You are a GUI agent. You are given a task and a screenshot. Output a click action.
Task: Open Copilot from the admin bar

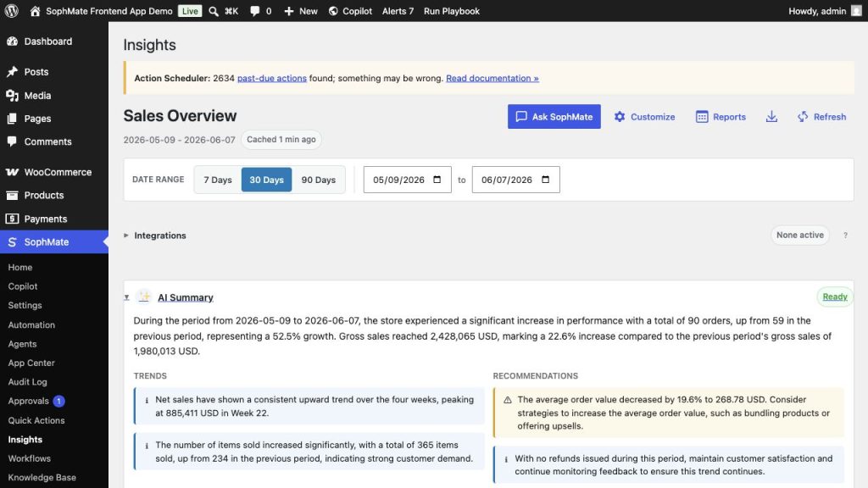pyautogui.click(x=350, y=11)
